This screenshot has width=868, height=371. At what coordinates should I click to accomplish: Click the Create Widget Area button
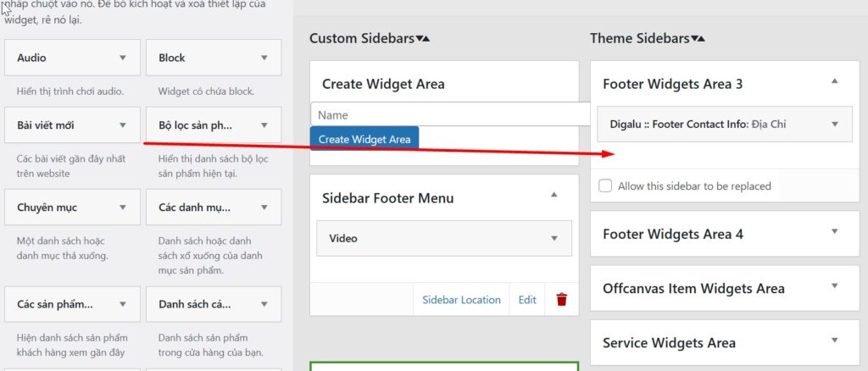coord(364,139)
